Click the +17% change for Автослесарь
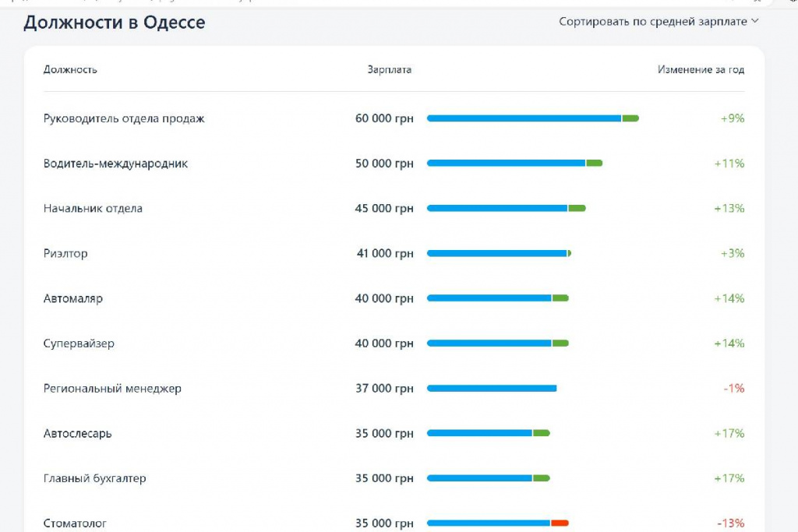The height and width of the screenshot is (532, 798). 729,433
